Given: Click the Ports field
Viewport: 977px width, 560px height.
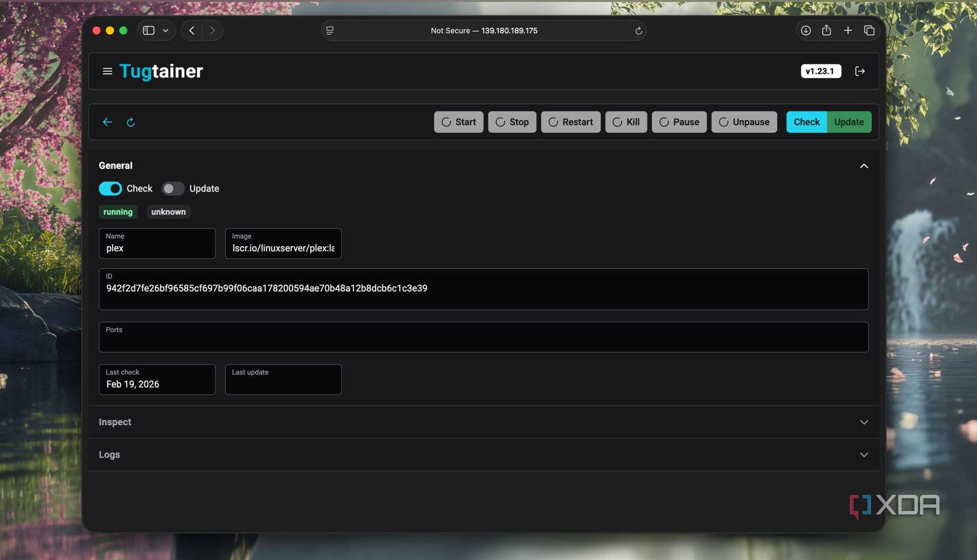Looking at the screenshot, I should tap(484, 337).
